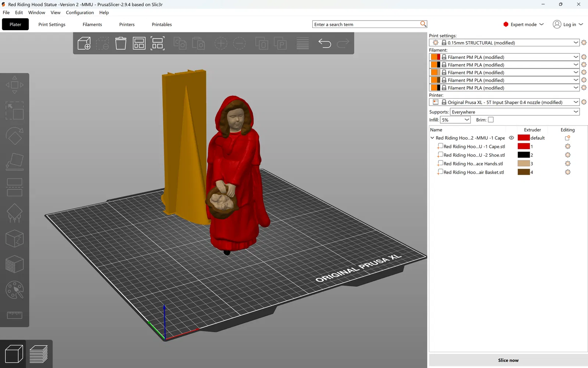Click the Add model icon in toolbar
Viewport: 588px width, 368px height.
pos(84,43)
